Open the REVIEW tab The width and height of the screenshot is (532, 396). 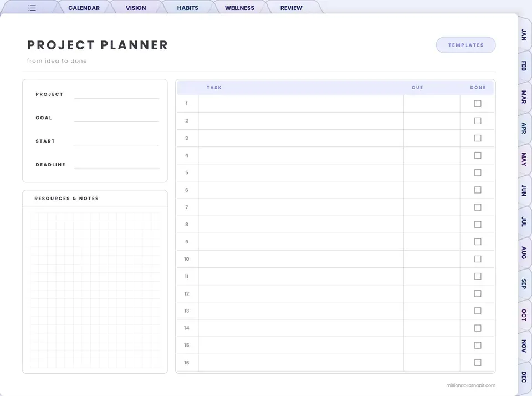[x=291, y=8]
